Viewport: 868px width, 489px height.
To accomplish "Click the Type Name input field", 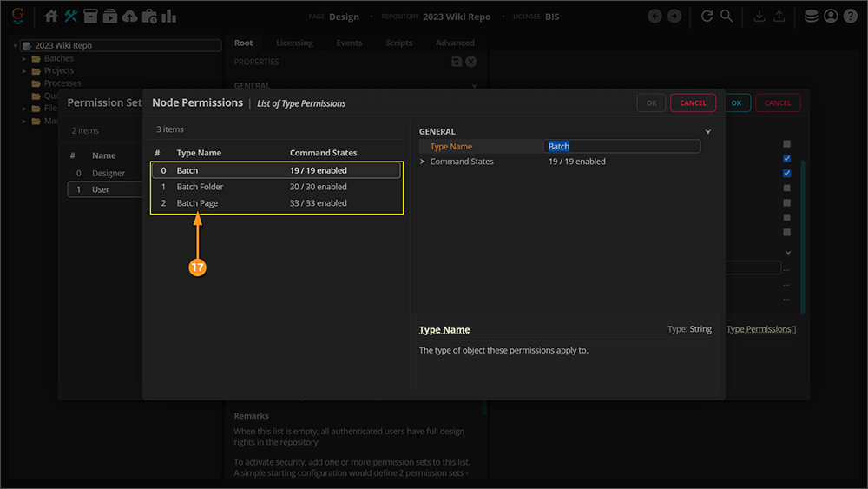I will [x=621, y=147].
